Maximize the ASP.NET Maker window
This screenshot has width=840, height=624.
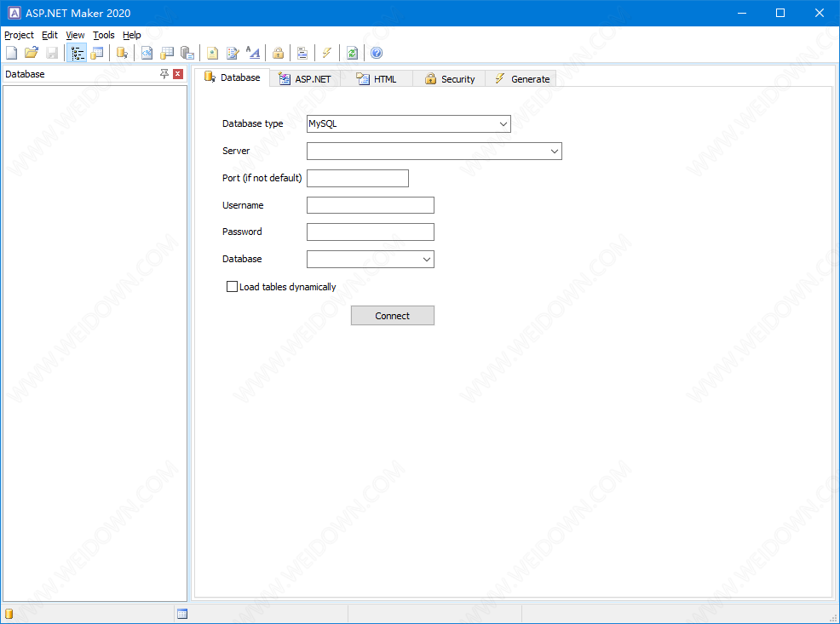(x=780, y=13)
